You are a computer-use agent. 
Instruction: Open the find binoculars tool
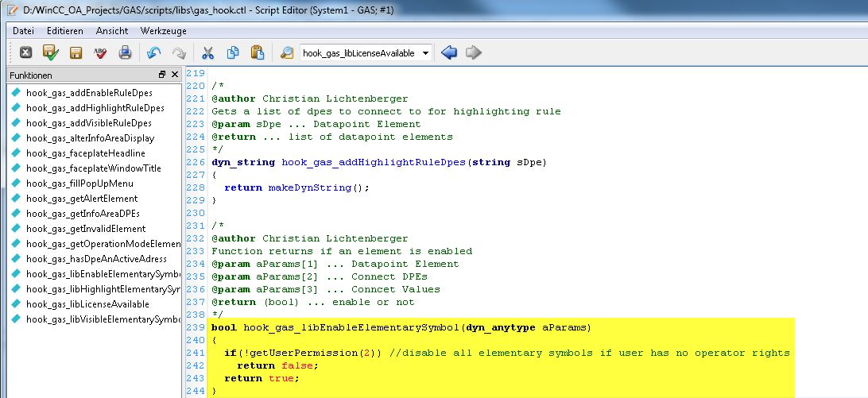tap(287, 53)
